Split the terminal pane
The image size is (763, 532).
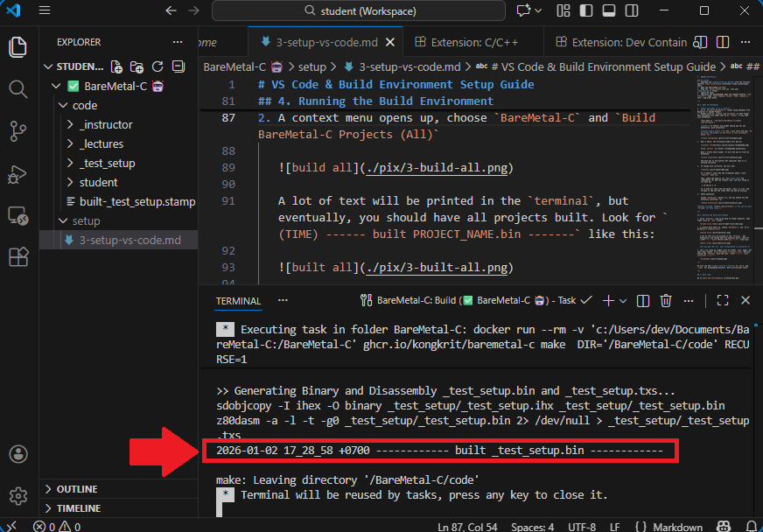tap(643, 300)
